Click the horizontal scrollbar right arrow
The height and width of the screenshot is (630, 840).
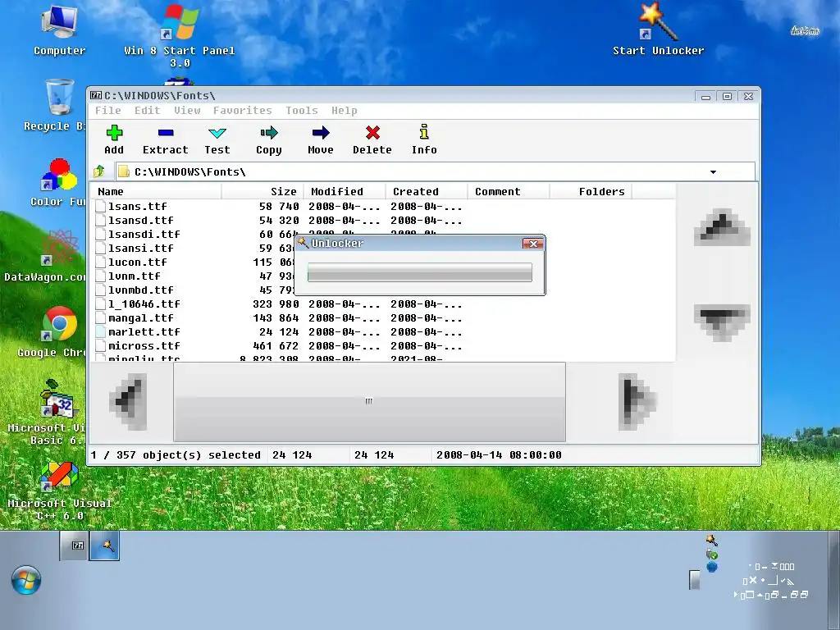coord(637,402)
